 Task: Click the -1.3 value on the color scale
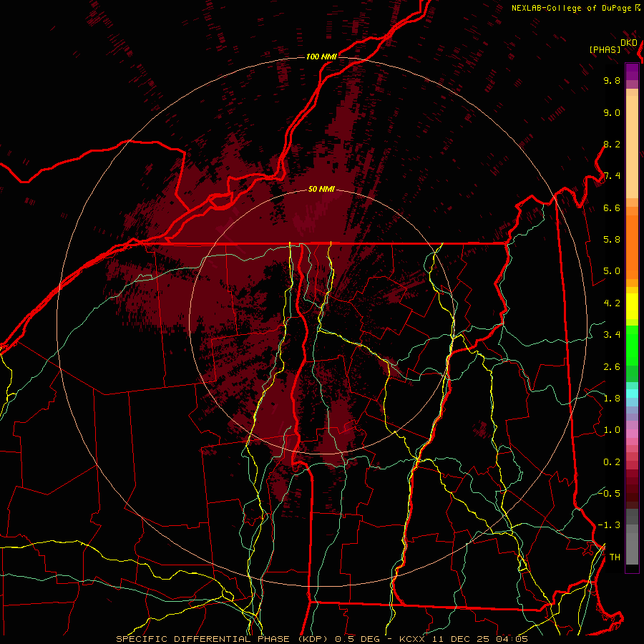coord(609,525)
